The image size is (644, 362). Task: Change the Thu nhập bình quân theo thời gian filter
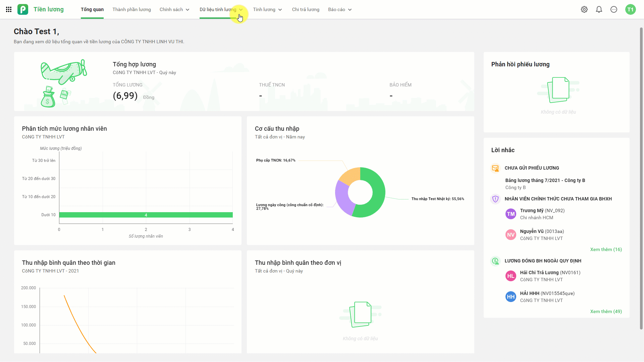pyautogui.click(x=50, y=271)
